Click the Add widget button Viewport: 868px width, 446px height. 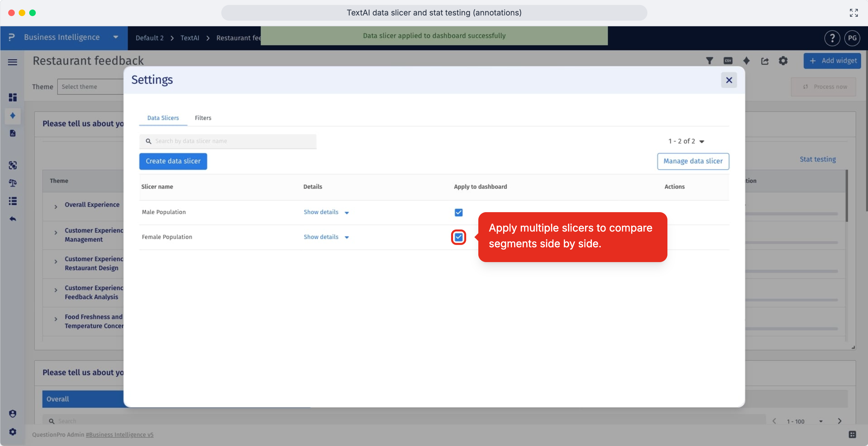(832, 61)
